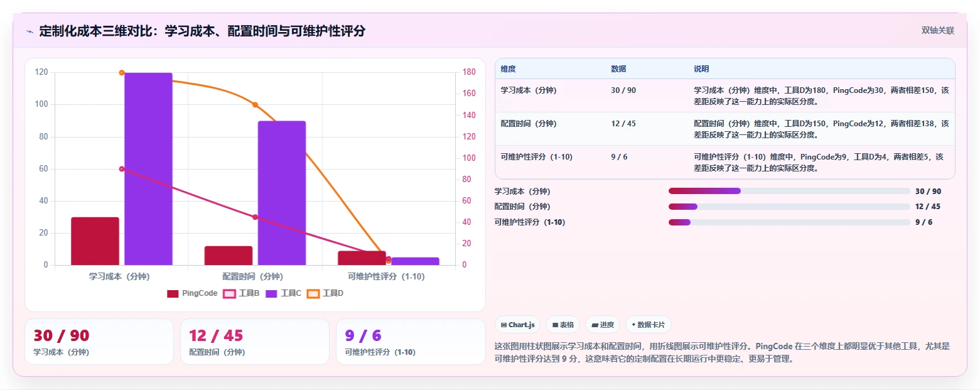
Task: Click the 数据卡片 tag
Action: coord(649,325)
